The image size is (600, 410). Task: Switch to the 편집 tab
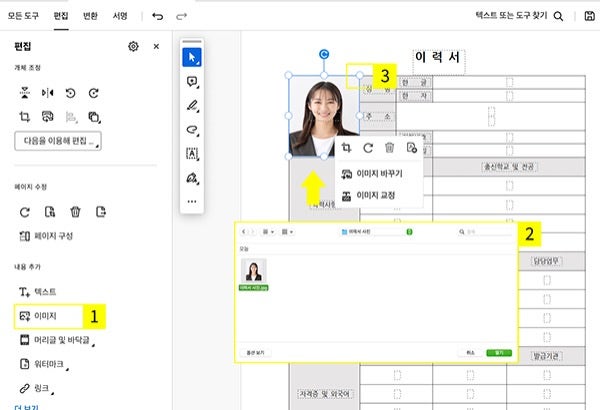[x=61, y=16]
